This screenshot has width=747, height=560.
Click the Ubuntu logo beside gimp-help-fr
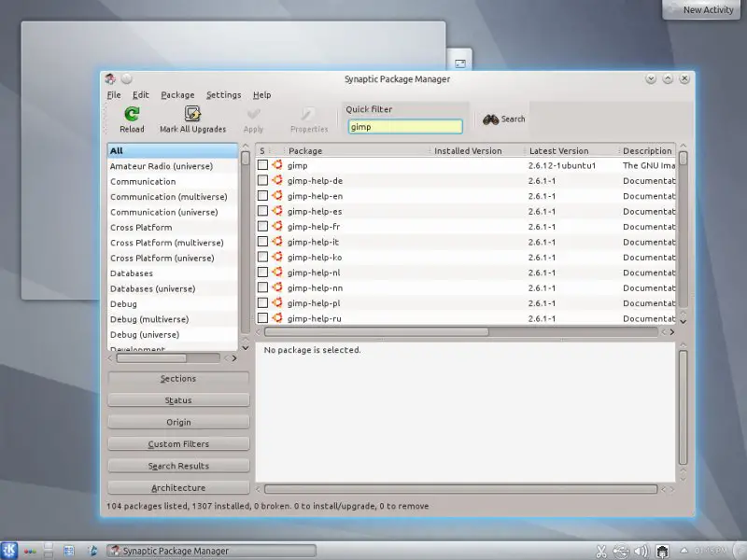coord(277,226)
